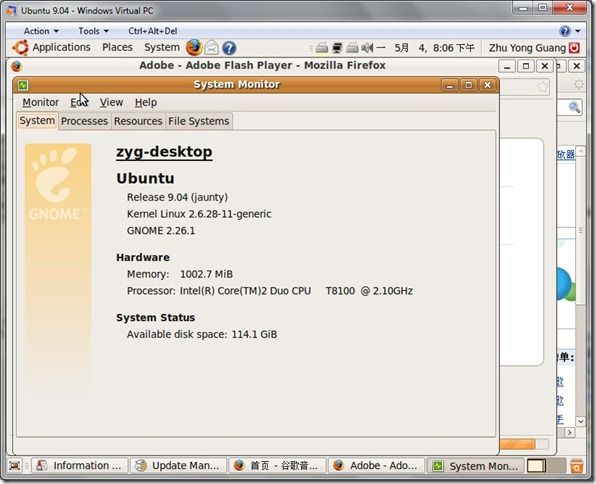596x484 pixels.
Task: Click the Memory value 1002.7 MiB
Action: (x=206, y=274)
